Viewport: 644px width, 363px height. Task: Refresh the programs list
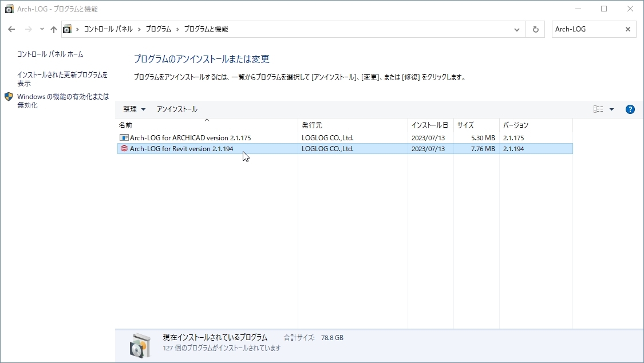click(x=536, y=29)
